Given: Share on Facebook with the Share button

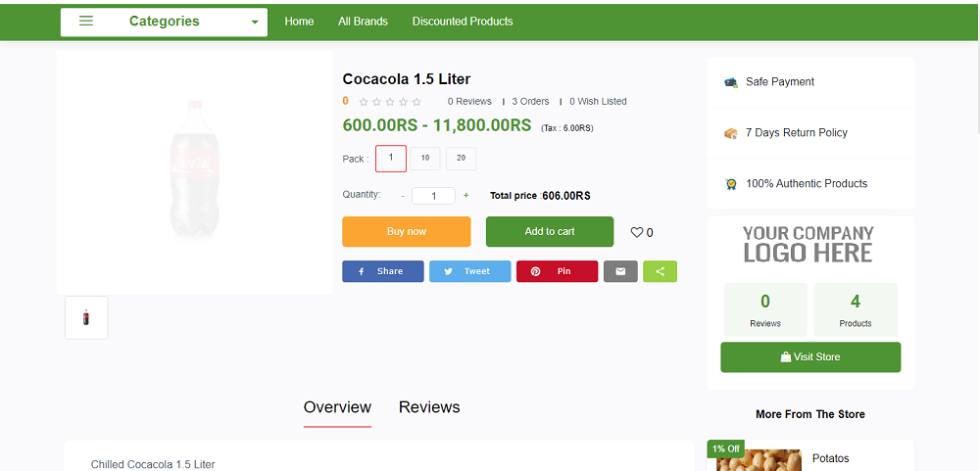Looking at the screenshot, I should [382, 271].
